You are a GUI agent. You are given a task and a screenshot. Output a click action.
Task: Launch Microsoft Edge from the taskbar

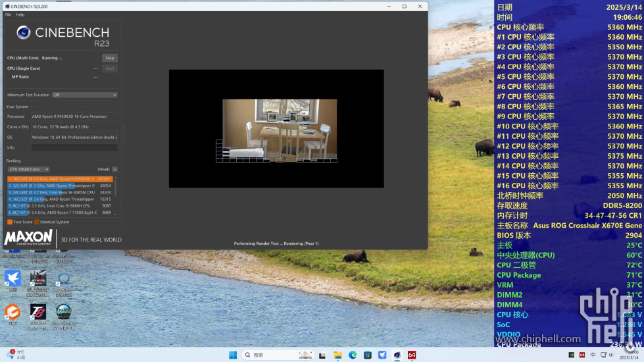[353, 355]
